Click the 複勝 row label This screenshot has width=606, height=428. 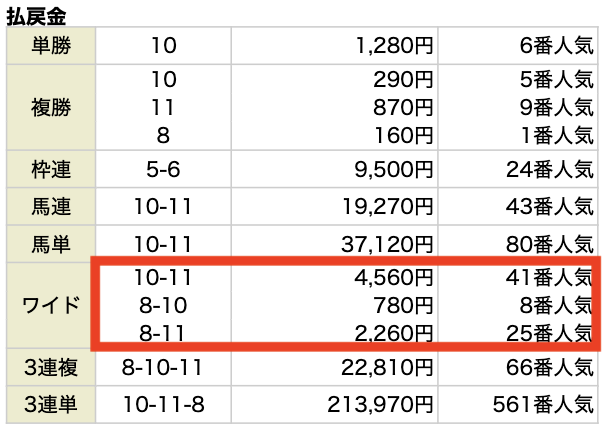tap(50, 104)
